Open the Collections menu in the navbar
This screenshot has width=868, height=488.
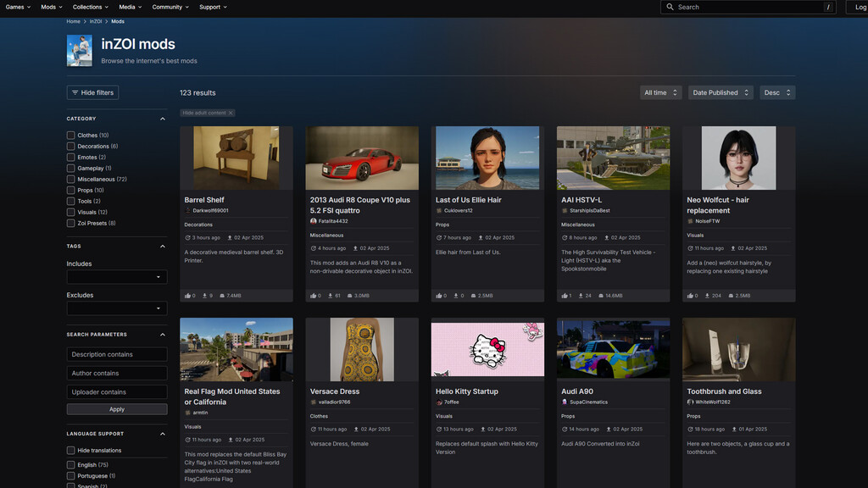pyautogui.click(x=91, y=7)
